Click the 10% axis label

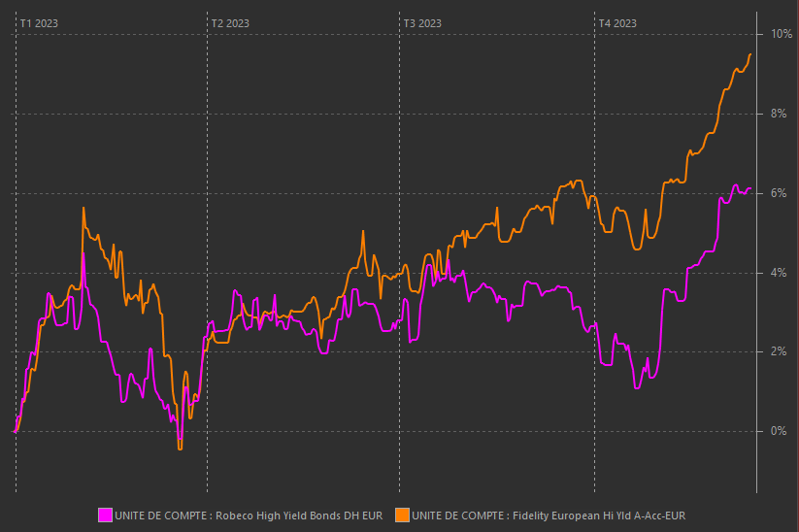point(782,34)
